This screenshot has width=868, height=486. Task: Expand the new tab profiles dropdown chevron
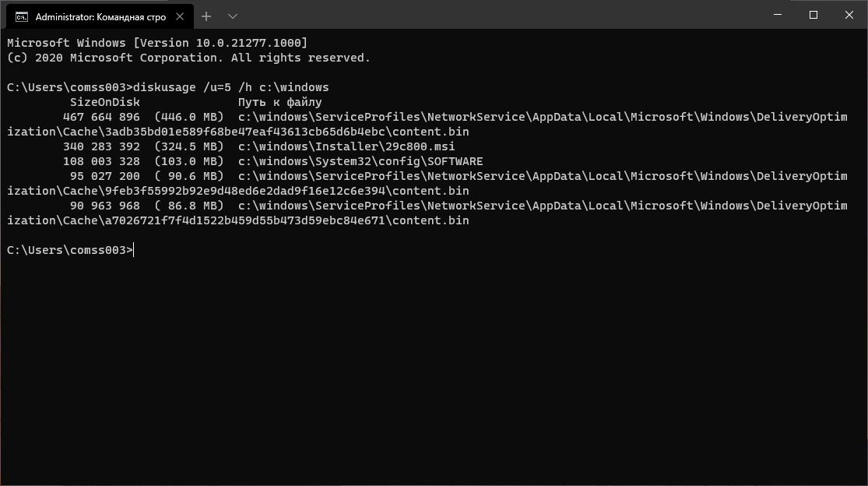tap(232, 16)
